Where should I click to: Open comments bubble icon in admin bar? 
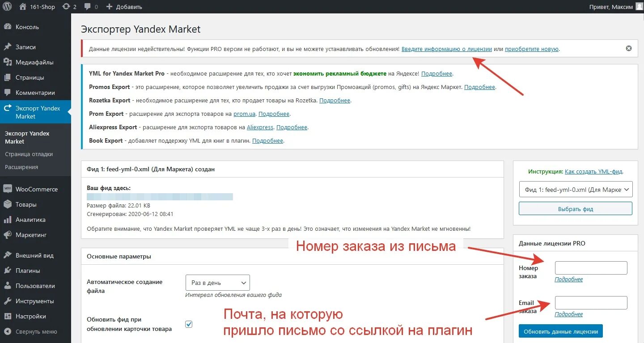88,7
